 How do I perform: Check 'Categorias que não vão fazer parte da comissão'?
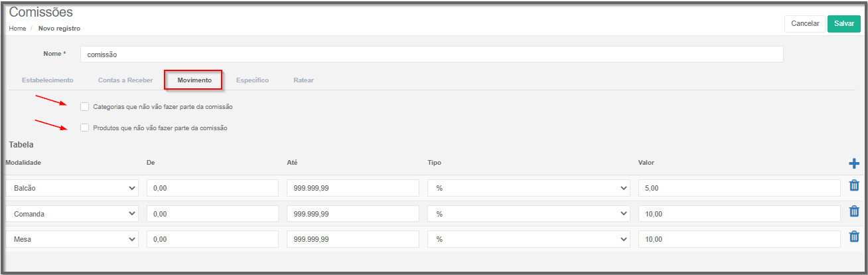coord(84,106)
